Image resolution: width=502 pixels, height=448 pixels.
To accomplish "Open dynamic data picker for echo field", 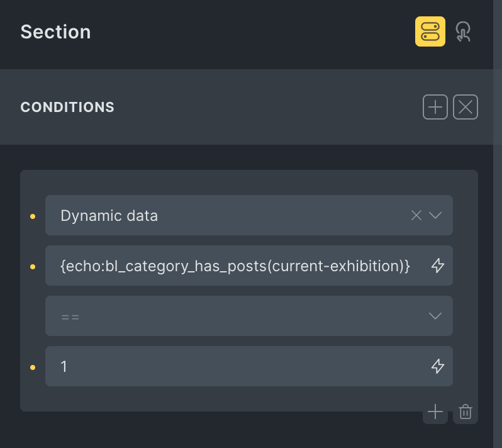I will (438, 266).
